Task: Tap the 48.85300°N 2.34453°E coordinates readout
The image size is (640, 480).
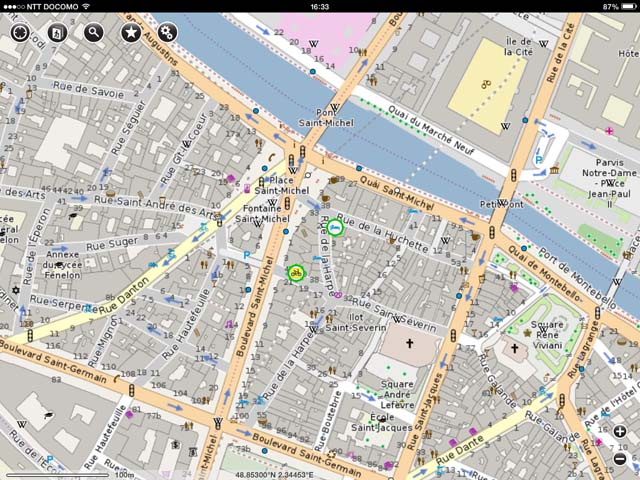Action: (274, 475)
